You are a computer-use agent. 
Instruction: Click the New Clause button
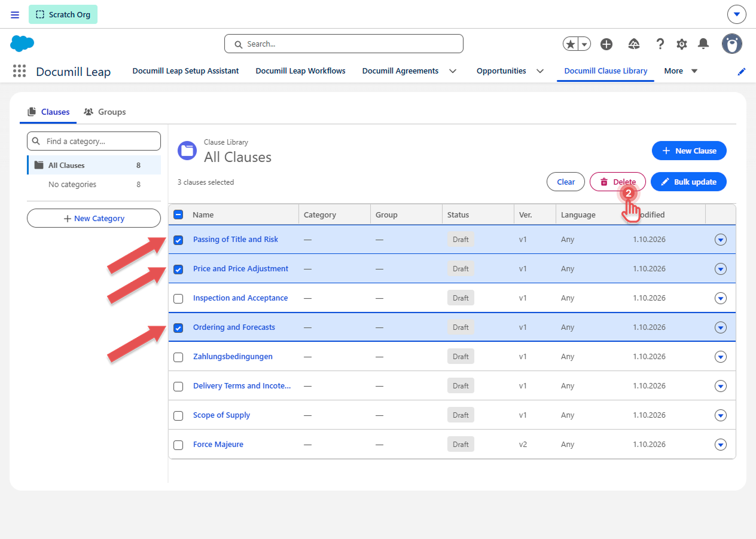click(x=689, y=151)
